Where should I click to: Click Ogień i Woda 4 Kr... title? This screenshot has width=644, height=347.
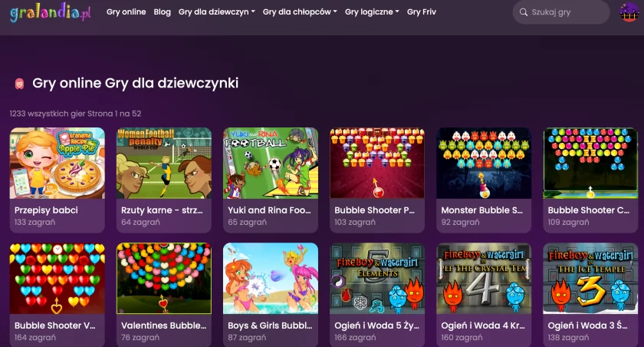[x=483, y=326]
